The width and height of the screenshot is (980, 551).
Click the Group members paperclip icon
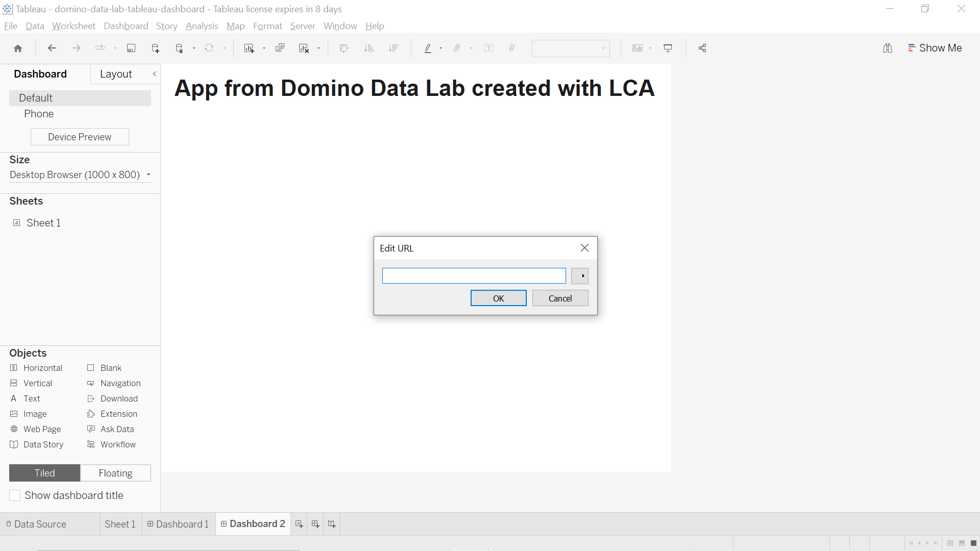[x=457, y=48]
